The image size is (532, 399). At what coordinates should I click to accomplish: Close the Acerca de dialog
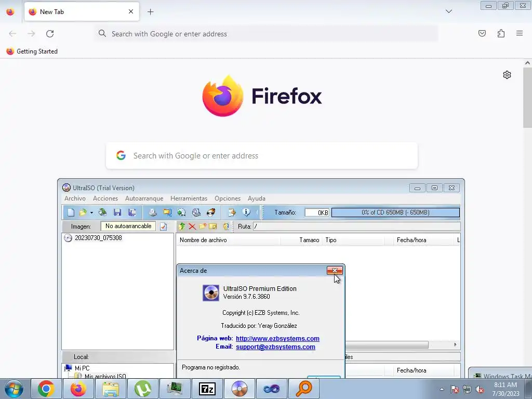click(x=335, y=270)
